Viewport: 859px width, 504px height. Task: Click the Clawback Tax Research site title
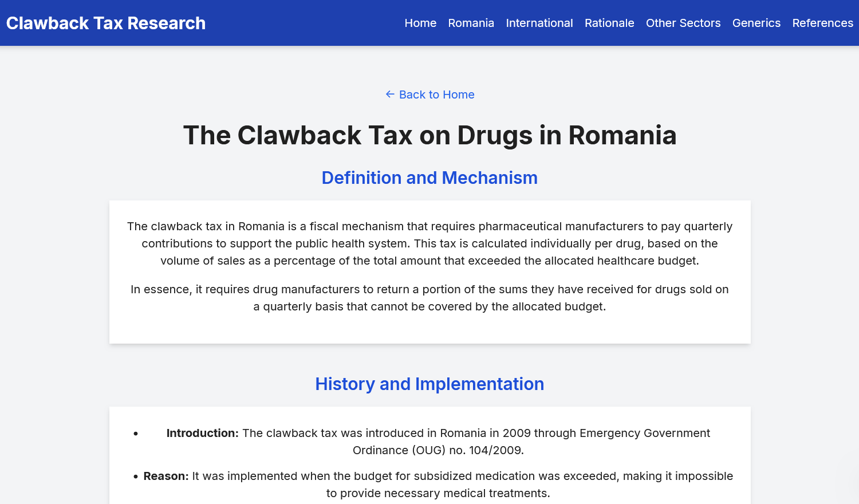[106, 23]
